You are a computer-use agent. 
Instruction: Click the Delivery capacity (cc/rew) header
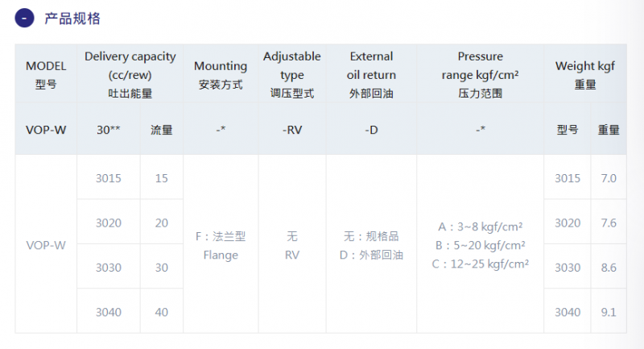tap(130, 75)
